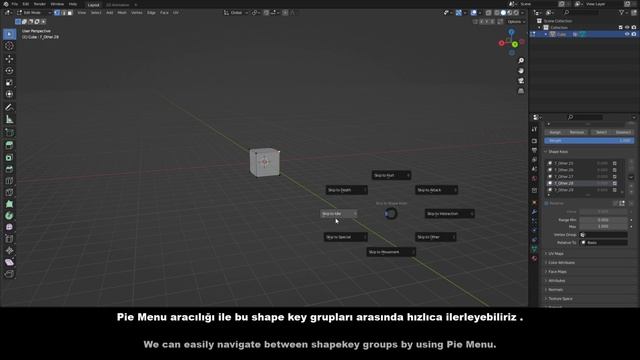Switch to the Layout workspace tab
Screen dimensions: 640x360
[x=93, y=4]
